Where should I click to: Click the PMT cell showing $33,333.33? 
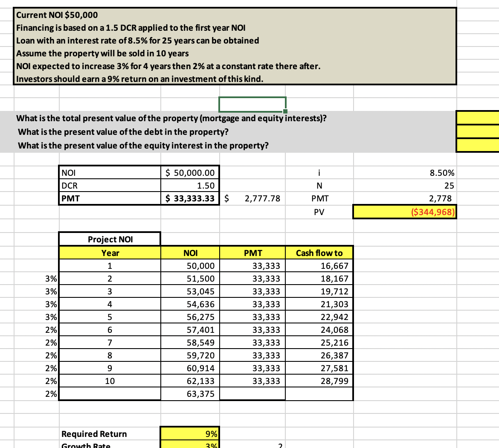pos(190,198)
